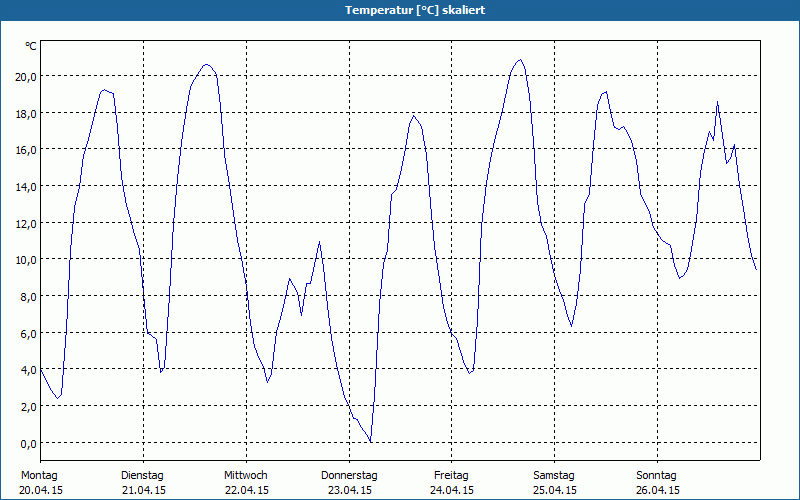The height and width of the screenshot is (500, 800).
Task: Click the date 26.04.15
Action: pos(658,490)
